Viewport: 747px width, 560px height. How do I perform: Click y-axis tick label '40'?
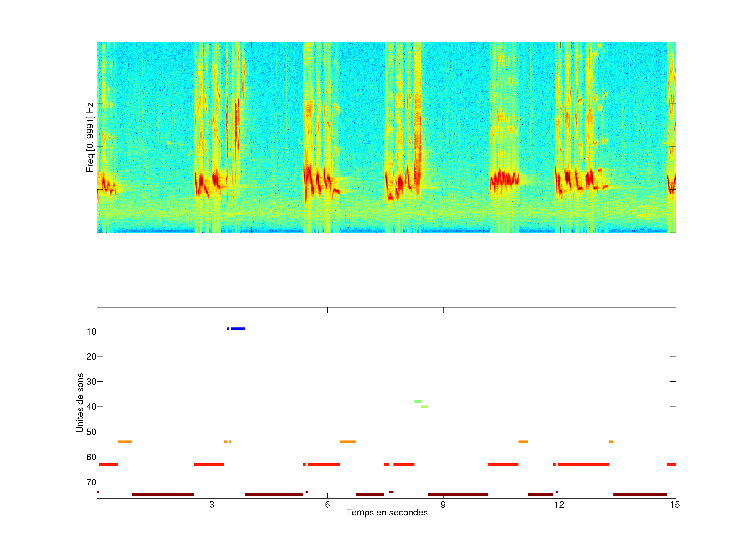pos(91,407)
